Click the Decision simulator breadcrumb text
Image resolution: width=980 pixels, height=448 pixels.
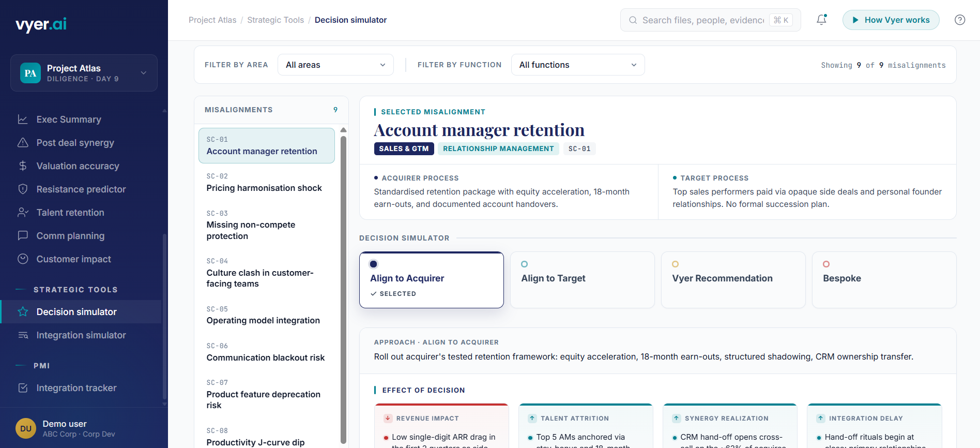pyautogui.click(x=350, y=20)
